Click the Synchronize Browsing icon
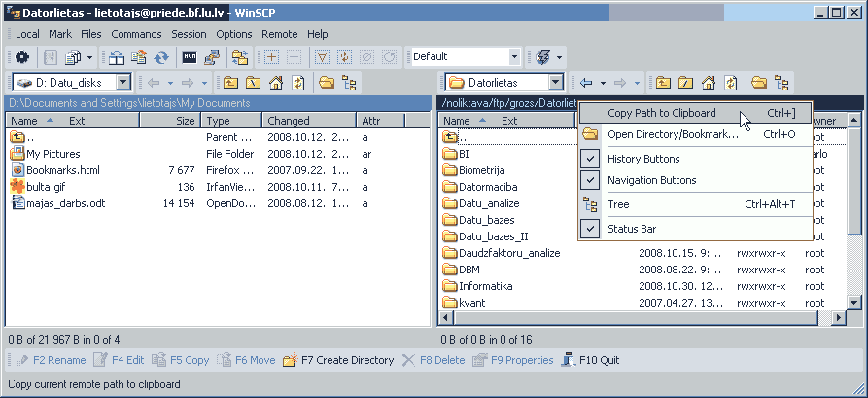Image resolution: width=868 pixels, height=398 pixels. tap(241, 56)
